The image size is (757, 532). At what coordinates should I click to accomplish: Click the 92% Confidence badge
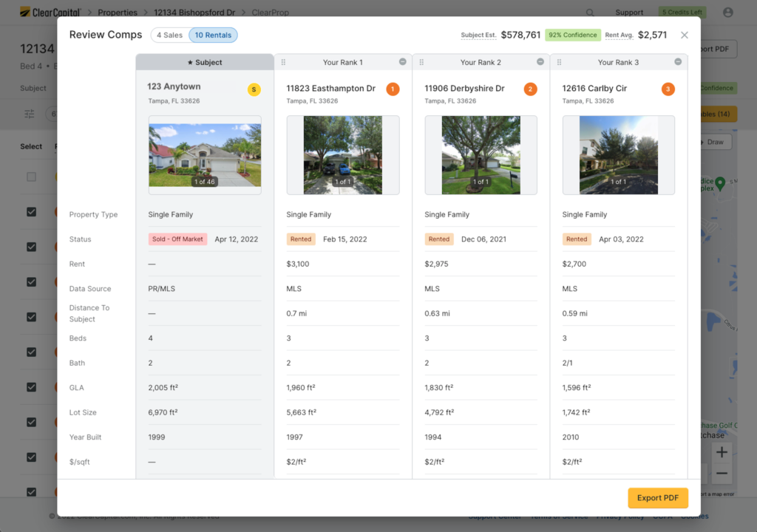[x=573, y=35]
